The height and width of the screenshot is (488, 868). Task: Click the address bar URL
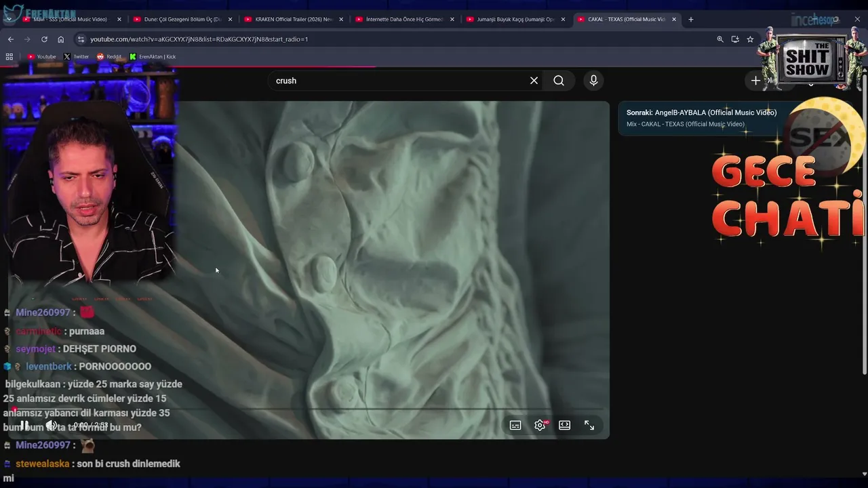point(199,39)
